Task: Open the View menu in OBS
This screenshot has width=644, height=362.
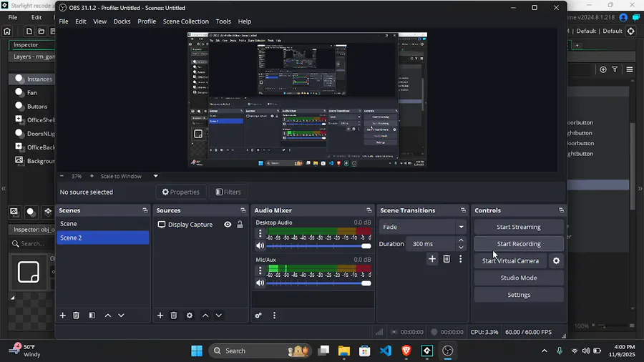Action: pyautogui.click(x=99, y=21)
